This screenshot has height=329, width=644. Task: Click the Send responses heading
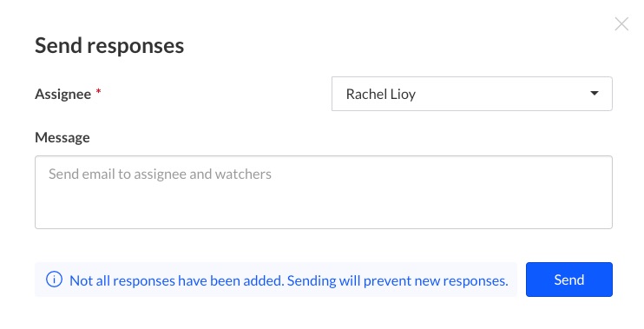(109, 45)
